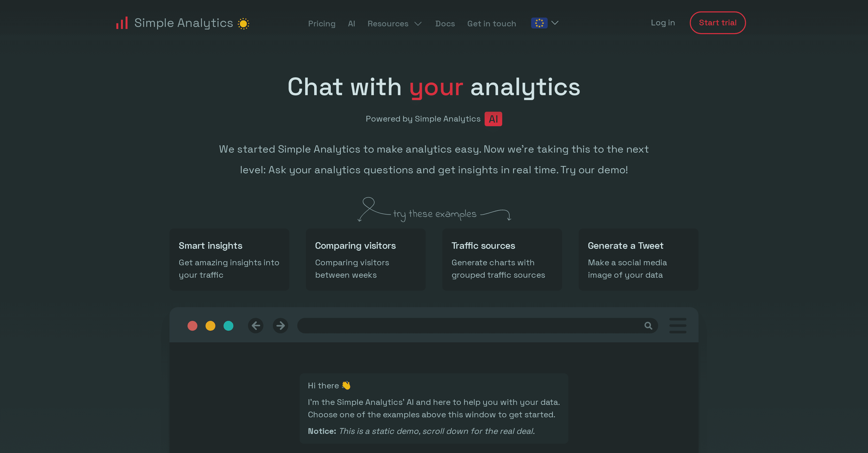Viewport: 868px width, 453px height.
Task: Click the yellow traffic-light dot in the browser mockup
Action: coord(210,326)
